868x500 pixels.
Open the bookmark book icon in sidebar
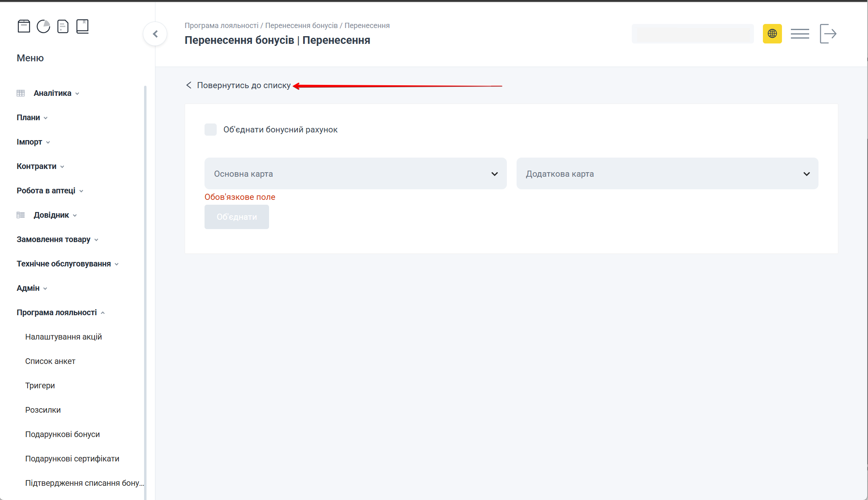[82, 26]
